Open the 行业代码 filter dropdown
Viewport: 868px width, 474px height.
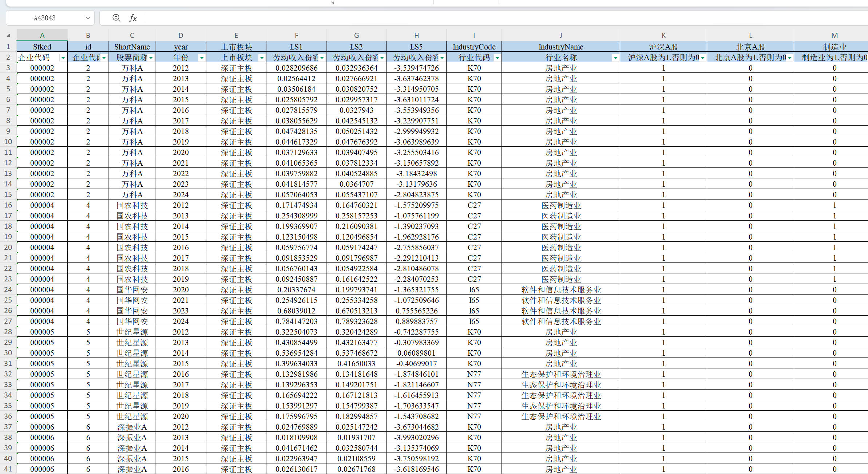[497, 58]
